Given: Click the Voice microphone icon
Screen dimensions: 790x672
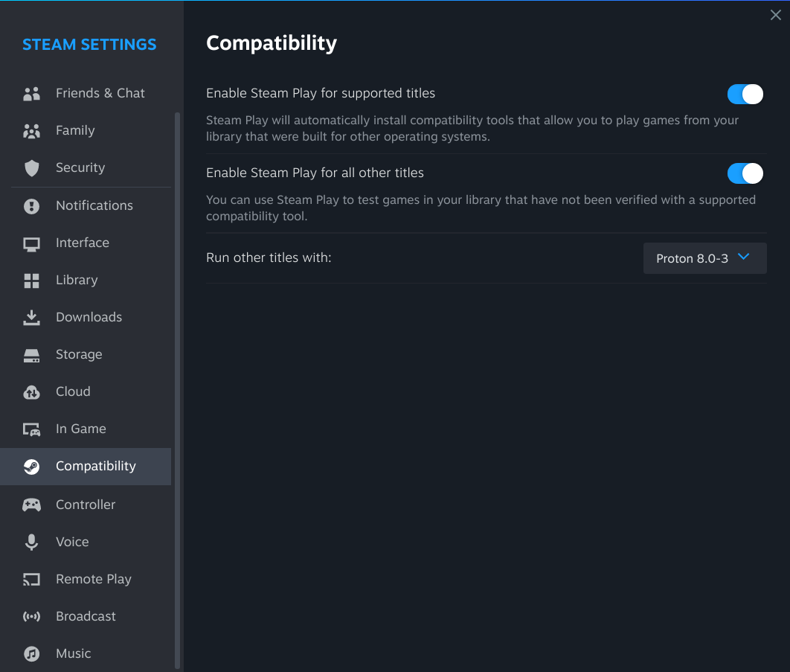Looking at the screenshot, I should 31,542.
